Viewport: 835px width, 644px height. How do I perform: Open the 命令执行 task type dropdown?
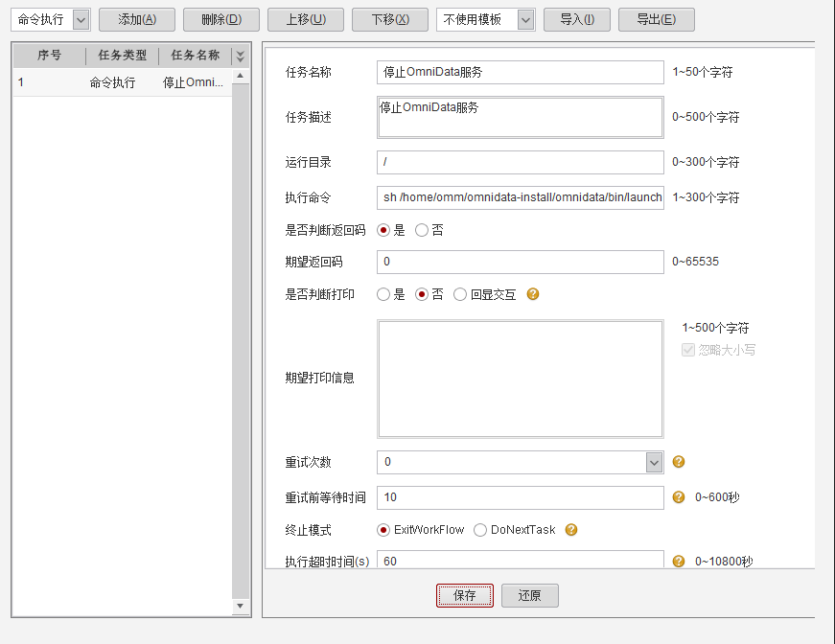(81, 20)
